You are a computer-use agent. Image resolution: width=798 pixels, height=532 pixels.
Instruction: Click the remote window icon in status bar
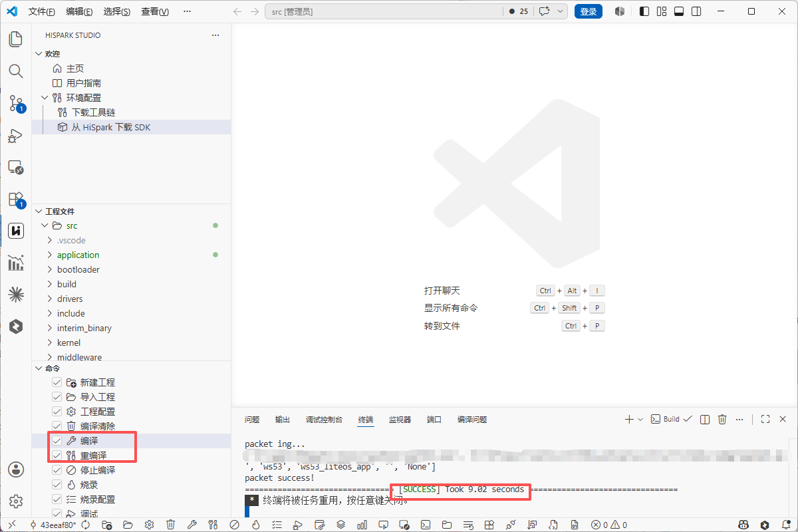(11, 525)
